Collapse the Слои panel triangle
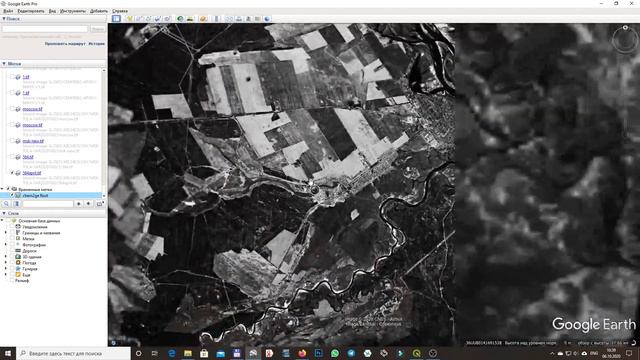The height and width of the screenshot is (360, 640). pos(4,213)
